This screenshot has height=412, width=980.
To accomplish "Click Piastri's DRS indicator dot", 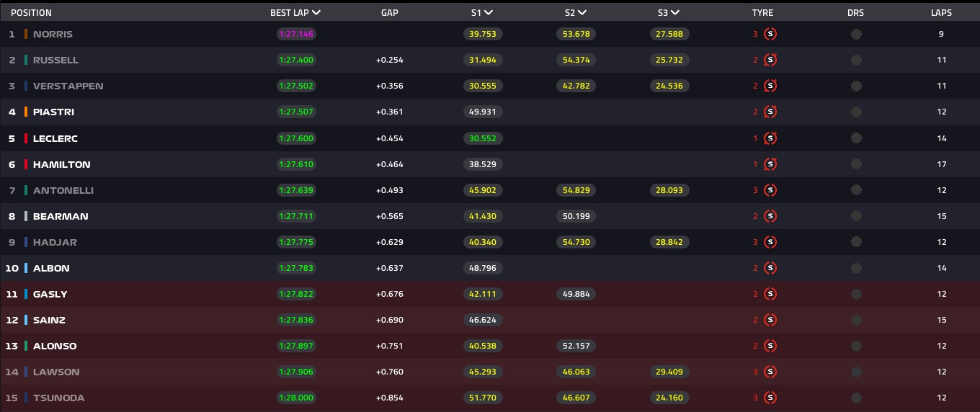I will 856,112.
